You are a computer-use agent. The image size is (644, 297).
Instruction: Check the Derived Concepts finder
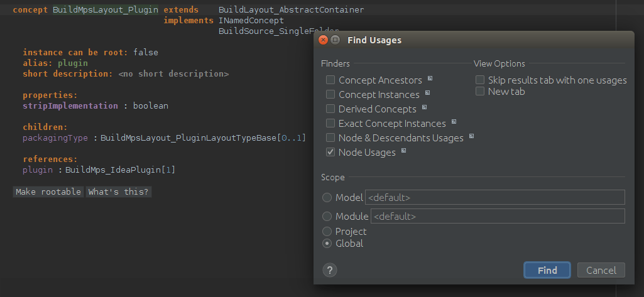[330, 109]
